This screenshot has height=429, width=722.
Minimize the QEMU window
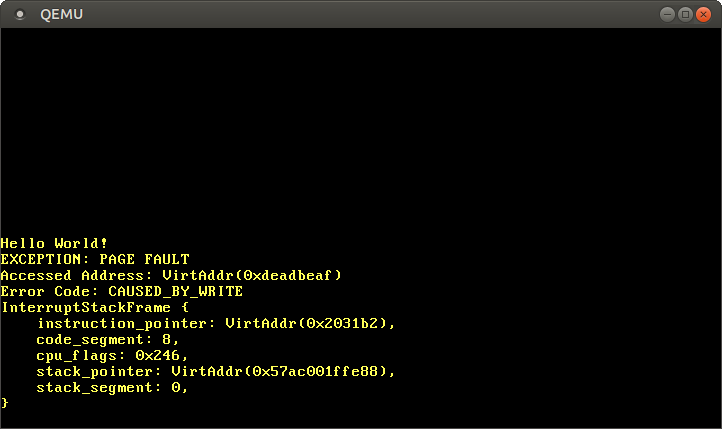pyautogui.click(x=667, y=14)
